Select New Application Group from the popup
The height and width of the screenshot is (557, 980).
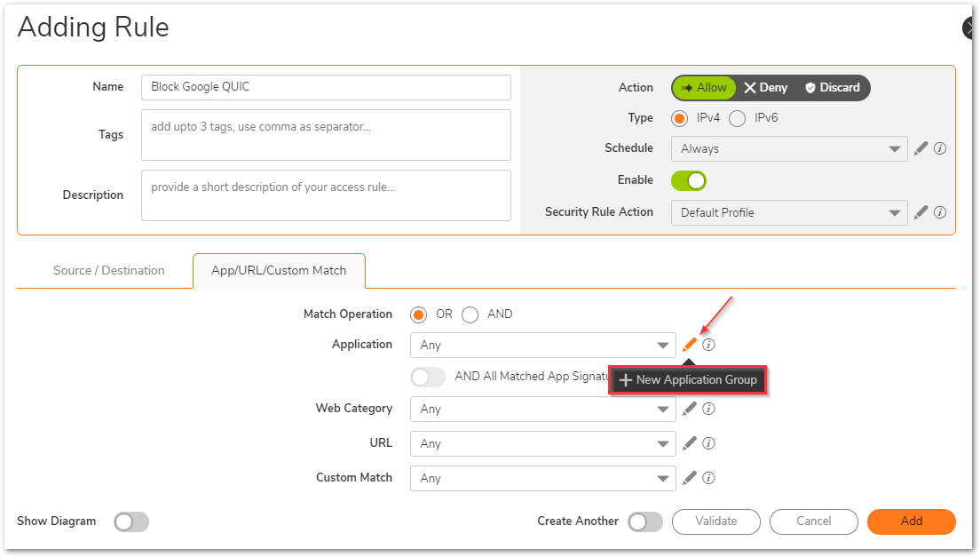pyautogui.click(x=688, y=380)
